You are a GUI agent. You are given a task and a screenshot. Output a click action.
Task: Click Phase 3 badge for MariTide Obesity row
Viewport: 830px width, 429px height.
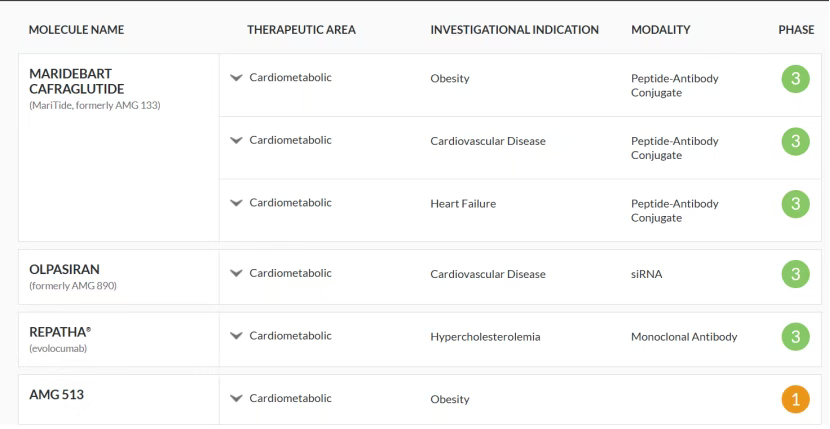(x=795, y=78)
